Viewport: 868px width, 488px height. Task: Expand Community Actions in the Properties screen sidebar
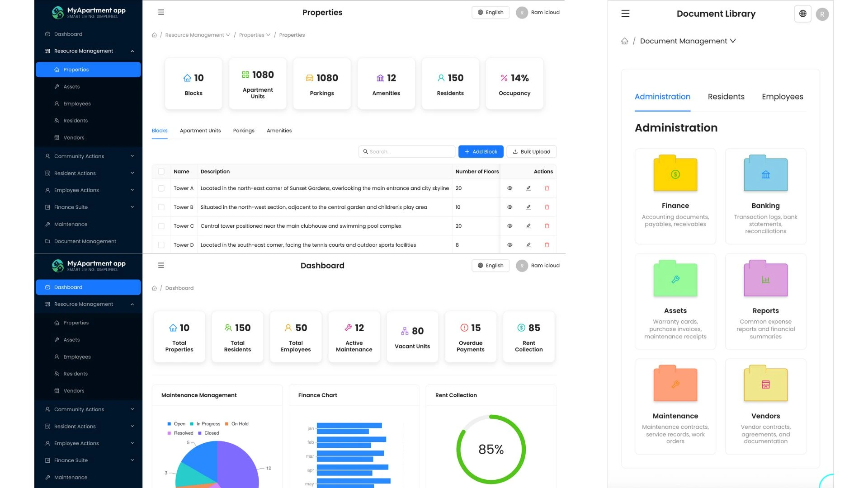pyautogui.click(x=89, y=156)
